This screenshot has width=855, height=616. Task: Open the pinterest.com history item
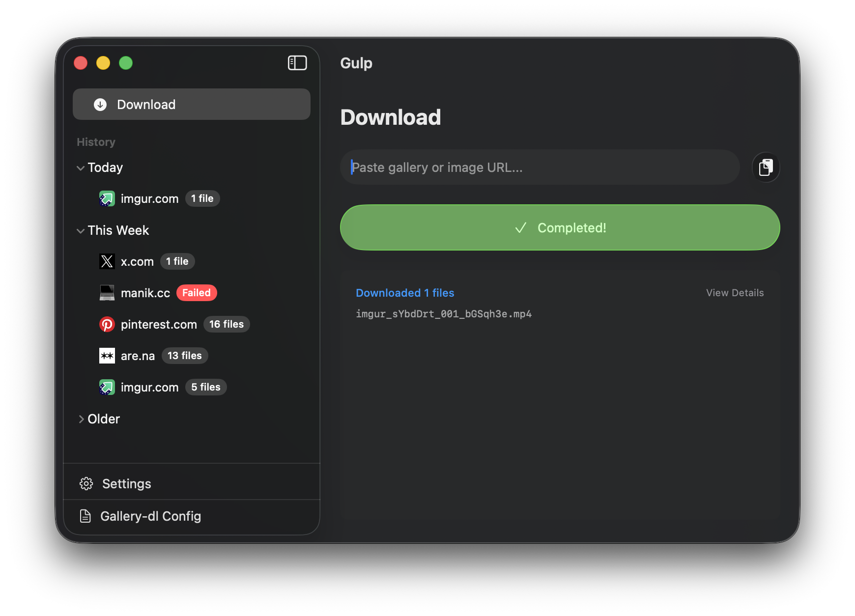click(x=159, y=324)
